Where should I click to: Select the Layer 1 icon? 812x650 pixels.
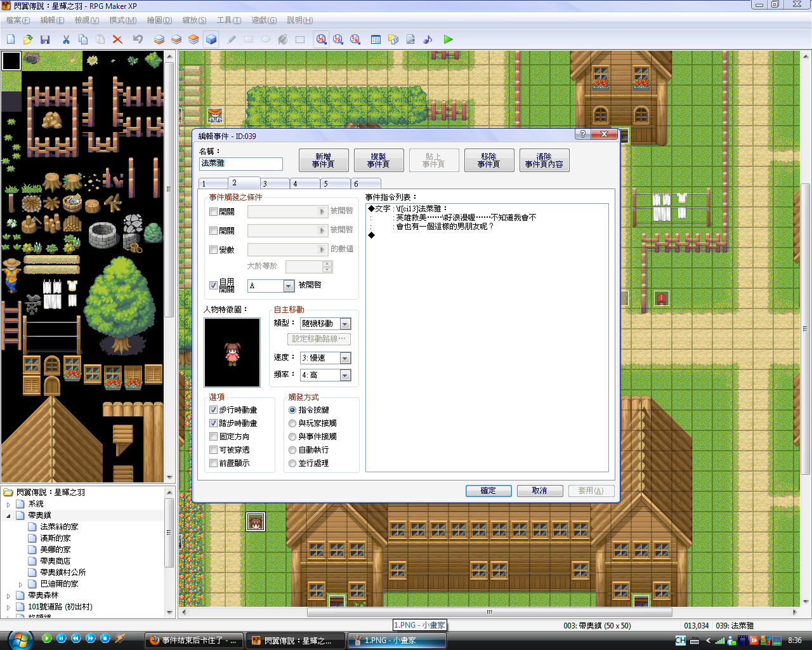tap(159, 39)
